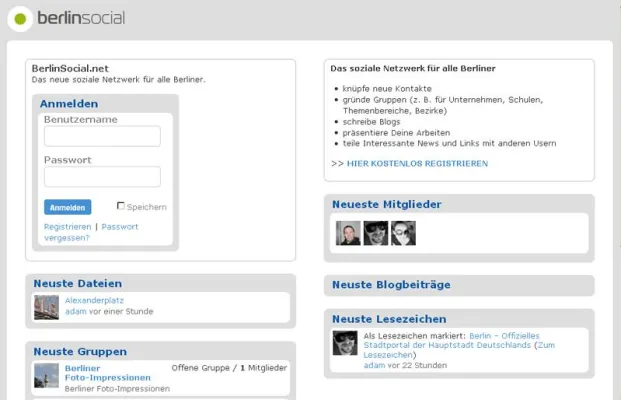Open user adam's profile under Neuste Dateien

pos(75,312)
